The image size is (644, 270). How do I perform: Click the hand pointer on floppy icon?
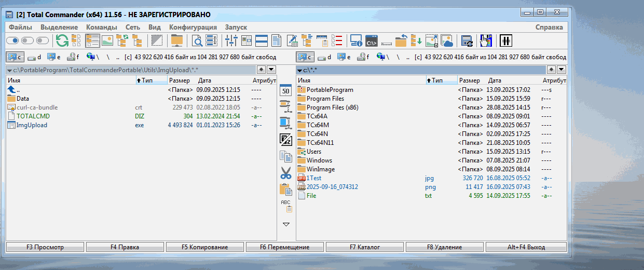tap(486, 40)
